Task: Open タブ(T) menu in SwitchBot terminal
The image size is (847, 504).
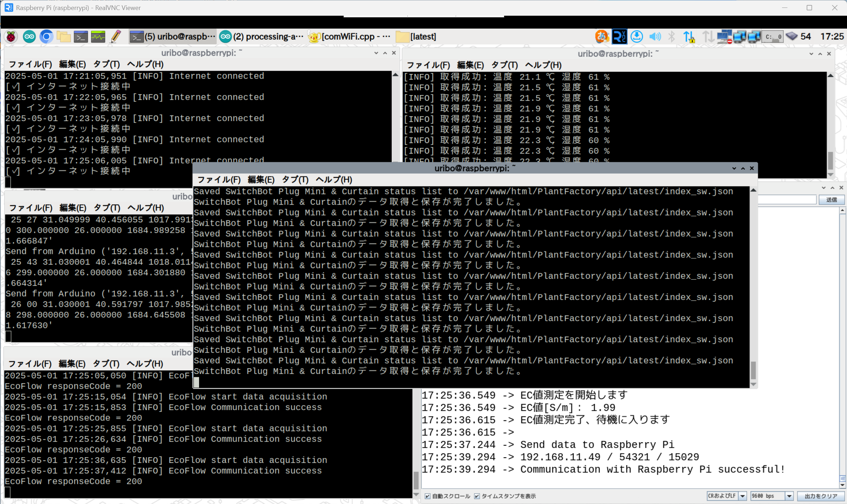Action: [295, 180]
